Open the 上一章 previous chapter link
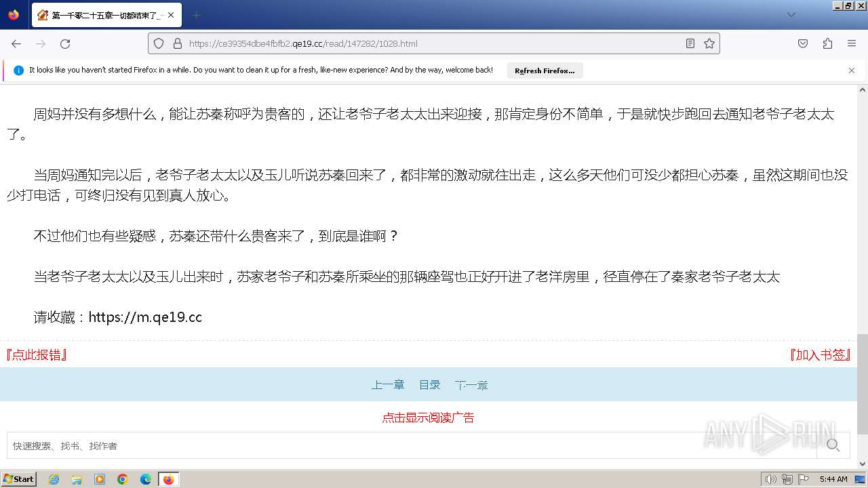 [388, 385]
